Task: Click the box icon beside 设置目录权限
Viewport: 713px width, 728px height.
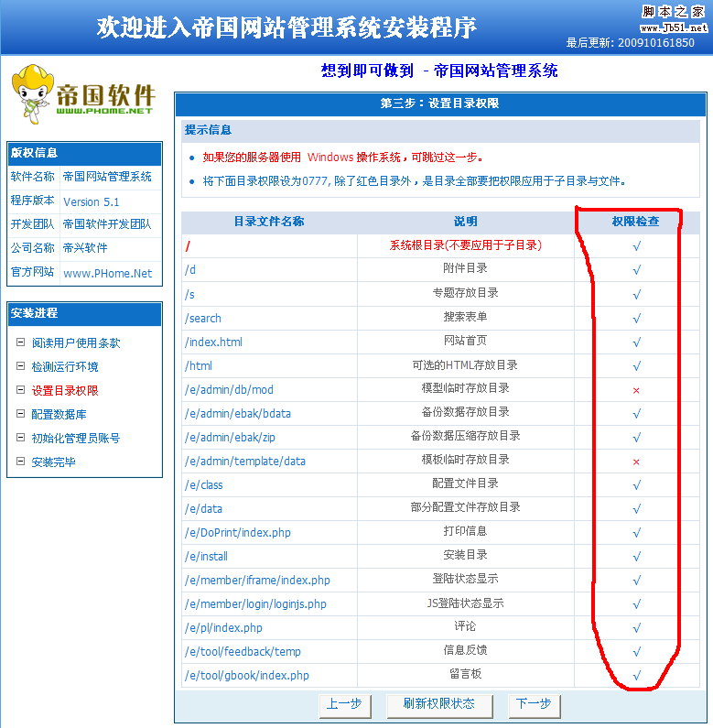Action: [20, 389]
